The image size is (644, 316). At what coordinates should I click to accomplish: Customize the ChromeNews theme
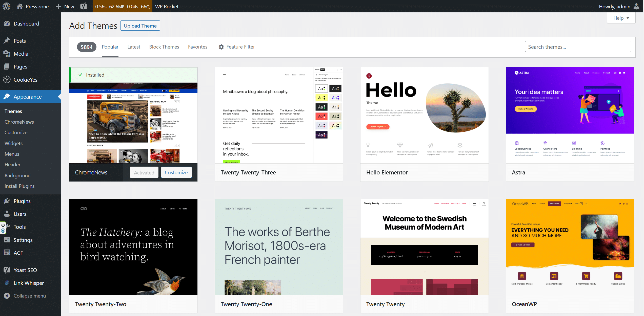pyautogui.click(x=176, y=172)
